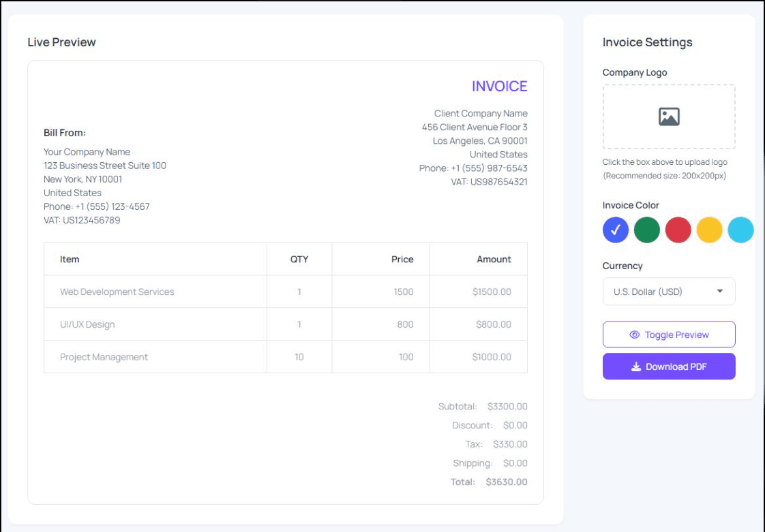
Task: Click the eye icon on Toggle Preview
Action: (634, 334)
